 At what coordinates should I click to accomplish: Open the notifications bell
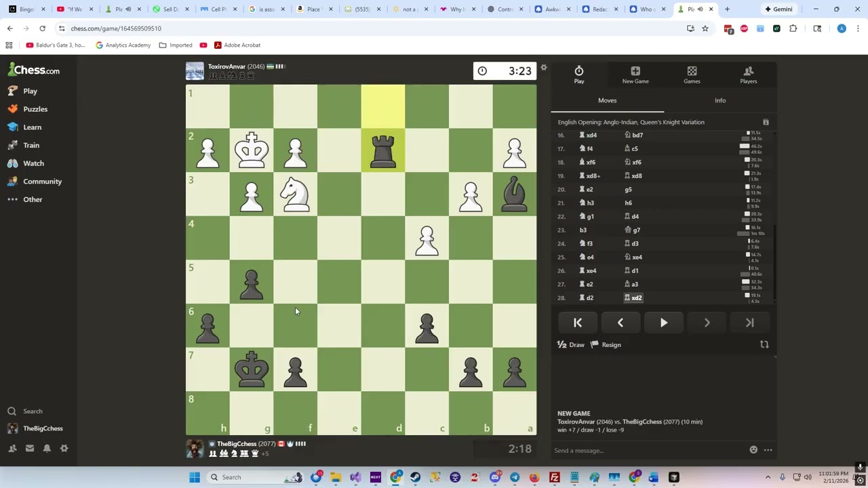[47, 448]
